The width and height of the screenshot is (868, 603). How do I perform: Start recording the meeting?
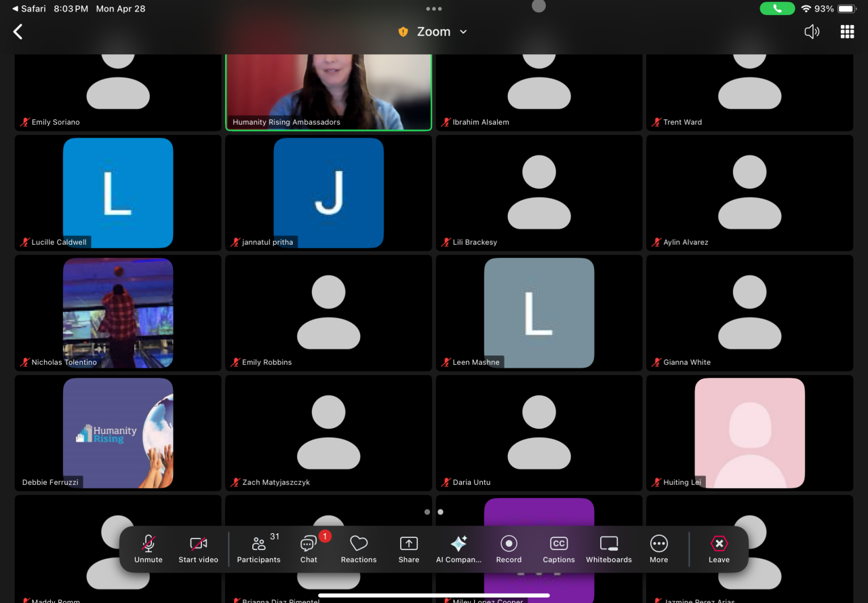tap(509, 549)
